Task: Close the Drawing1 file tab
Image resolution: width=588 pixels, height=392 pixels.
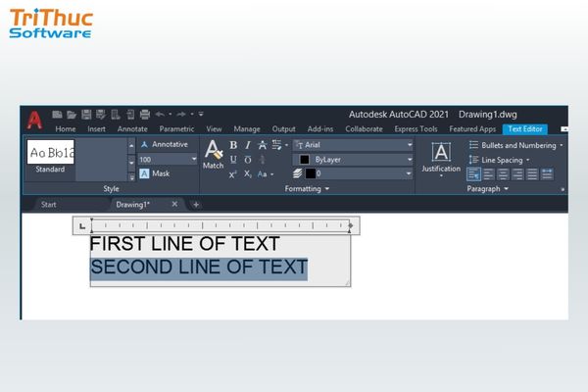Action: coord(174,204)
